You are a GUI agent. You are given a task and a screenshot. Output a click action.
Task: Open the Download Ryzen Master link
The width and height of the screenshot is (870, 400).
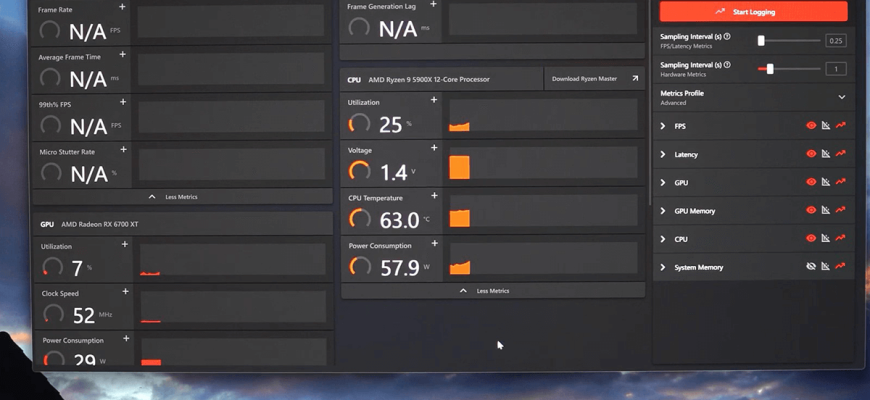point(594,79)
